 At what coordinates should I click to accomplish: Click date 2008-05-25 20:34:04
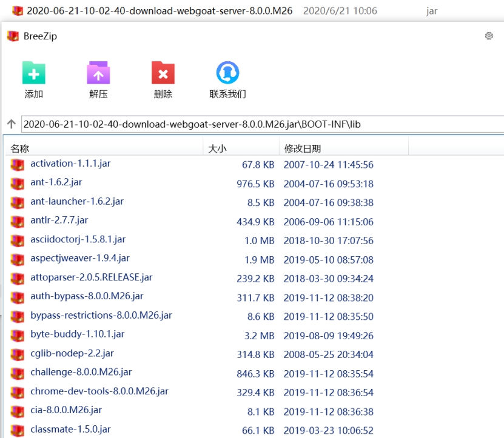[x=329, y=355]
